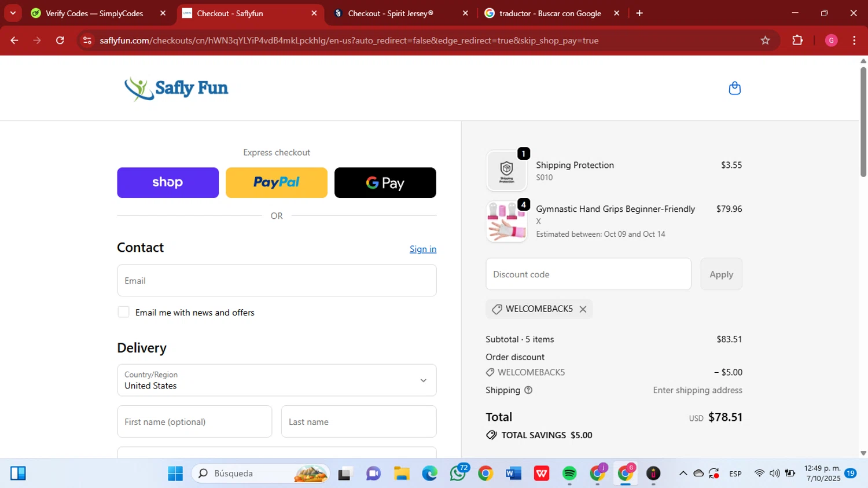Expand the Country/Region dropdown
Image resolution: width=868 pixels, height=488 pixels.
pyautogui.click(x=277, y=380)
